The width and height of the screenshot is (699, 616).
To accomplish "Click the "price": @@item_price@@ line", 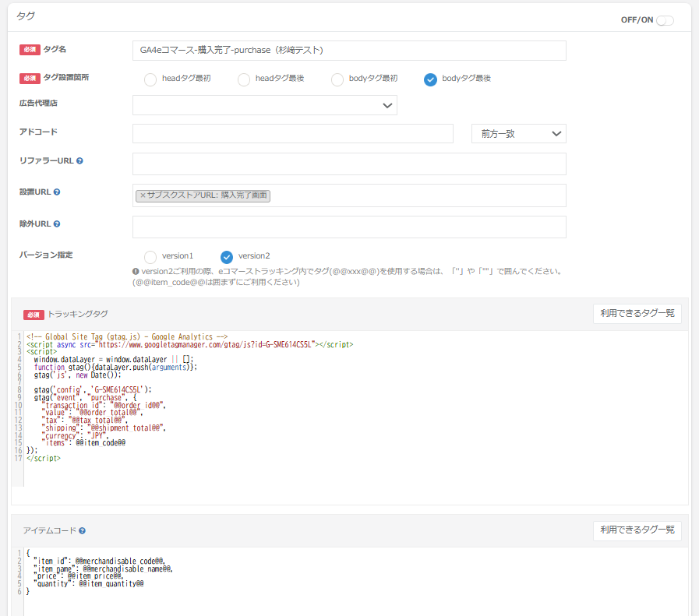I will 78,576.
